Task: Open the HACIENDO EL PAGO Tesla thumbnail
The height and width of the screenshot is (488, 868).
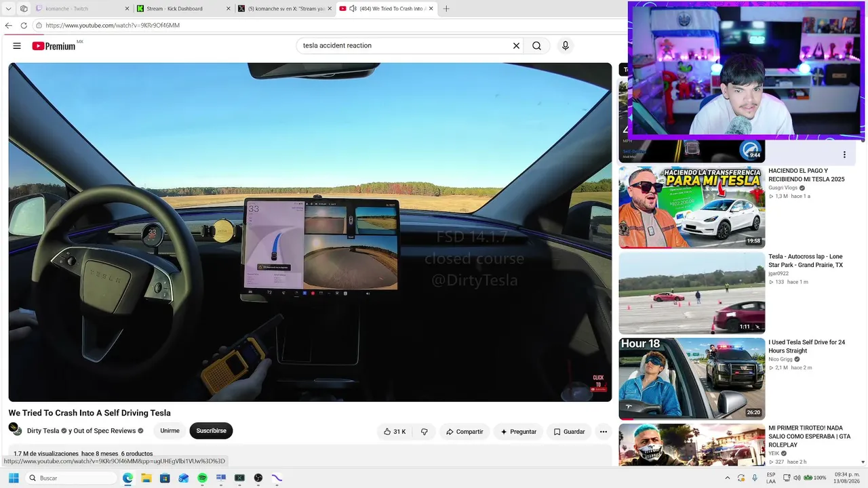Action: tap(692, 207)
